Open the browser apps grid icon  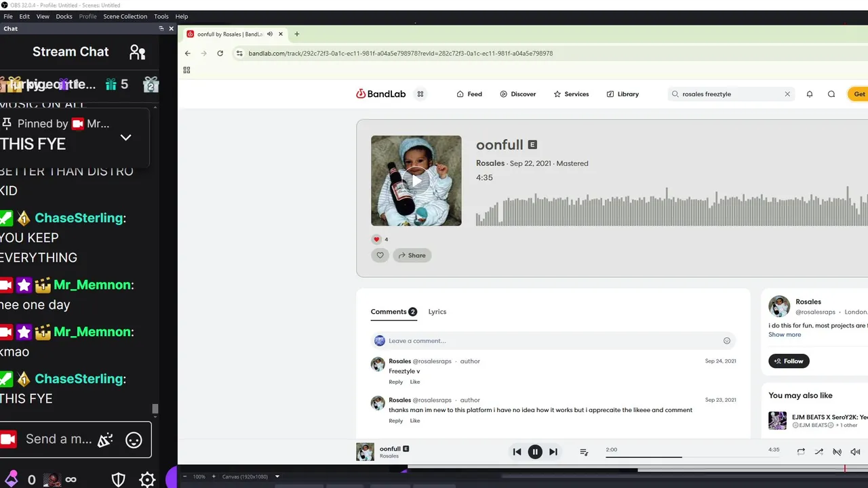[186, 70]
